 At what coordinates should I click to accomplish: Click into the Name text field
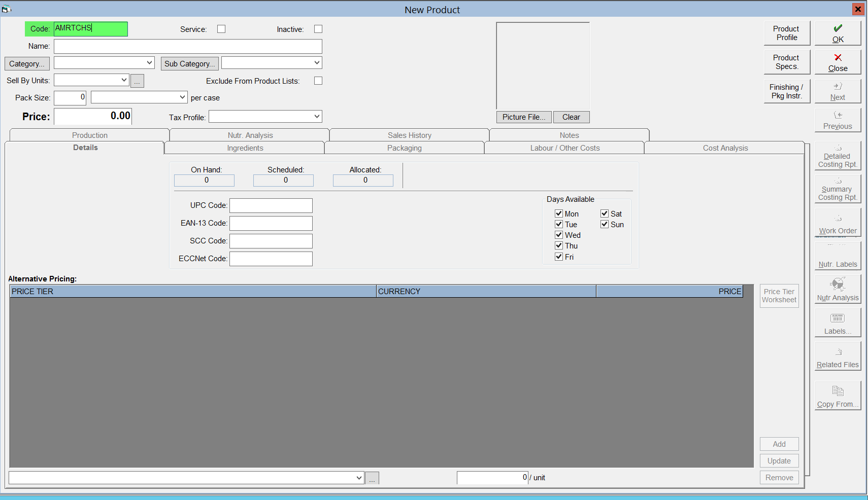188,47
